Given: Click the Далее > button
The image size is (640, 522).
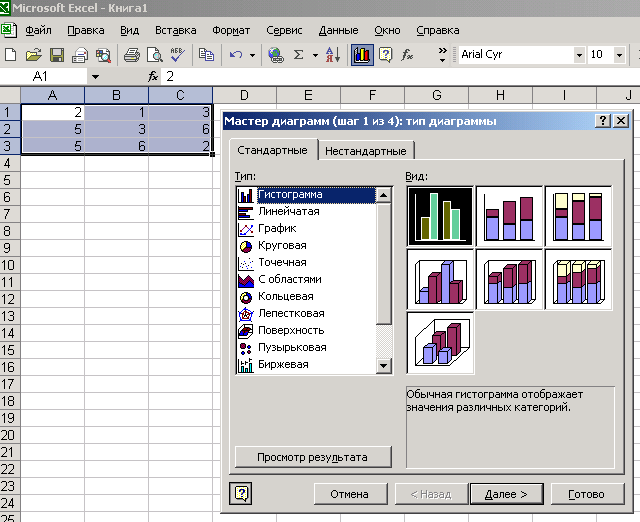Looking at the screenshot, I should pyautogui.click(x=507, y=494).
